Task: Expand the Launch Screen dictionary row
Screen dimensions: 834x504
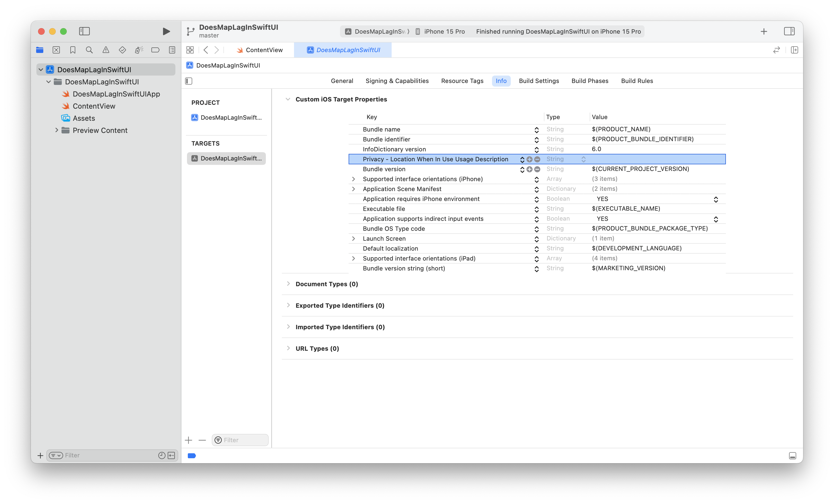Action: click(353, 239)
